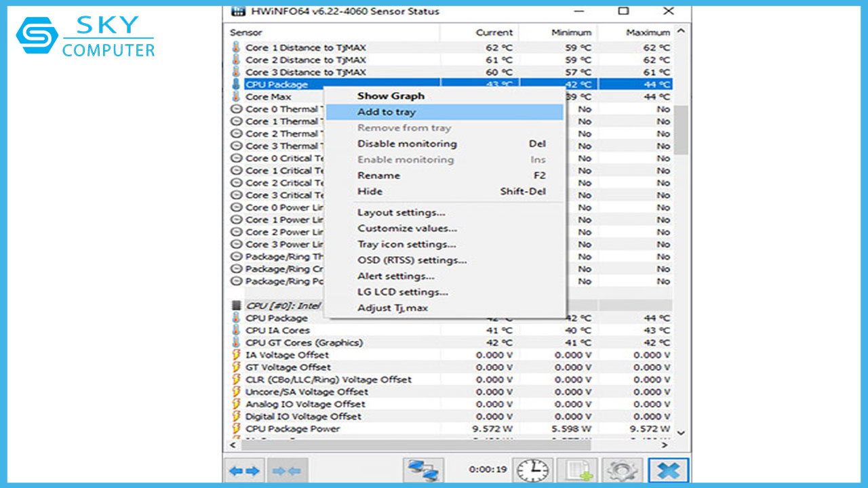868x488 pixels.
Task: Click the Sensor column header
Action: pyautogui.click(x=246, y=33)
